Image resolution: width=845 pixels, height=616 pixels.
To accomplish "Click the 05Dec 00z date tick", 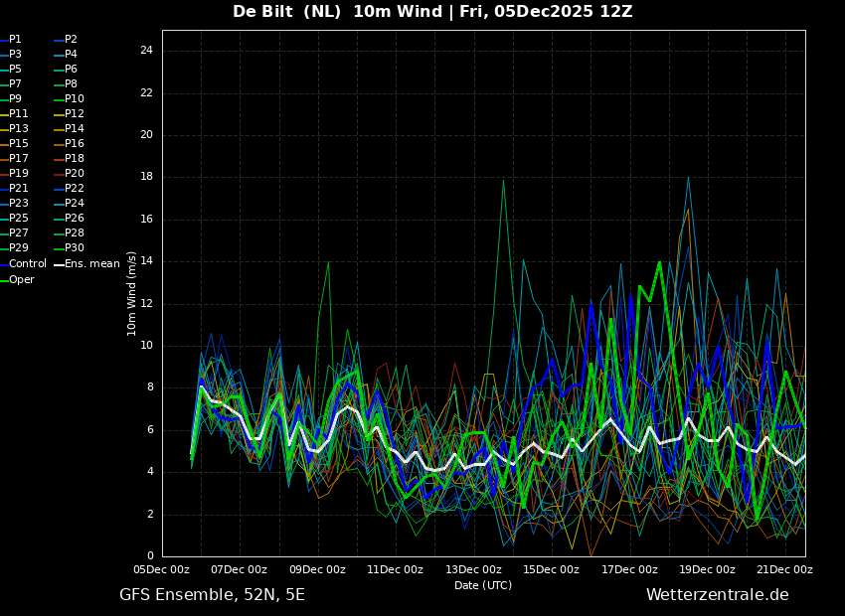I will 162,569.
